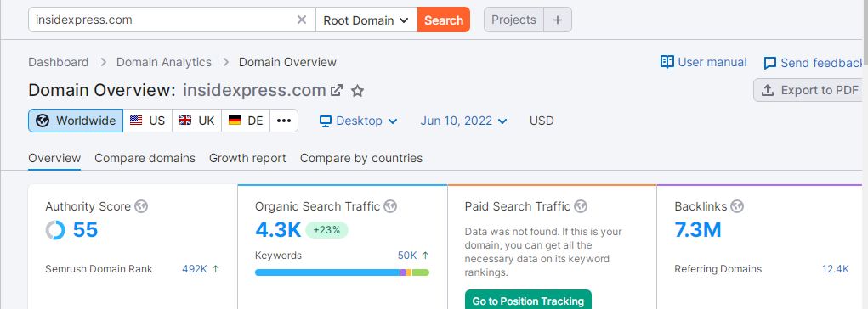
Task: Select the DE database
Action: pos(246,121)
